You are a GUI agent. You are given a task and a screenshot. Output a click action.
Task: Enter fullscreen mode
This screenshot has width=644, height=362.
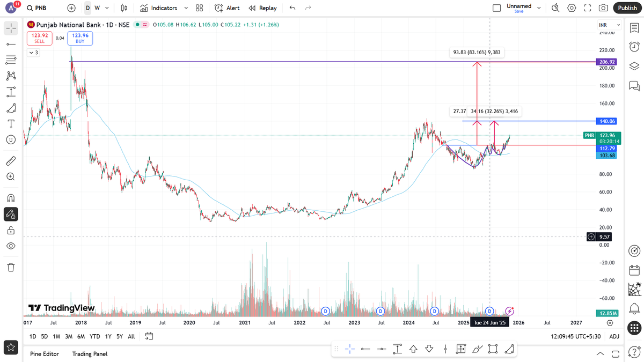coord(588,8)
